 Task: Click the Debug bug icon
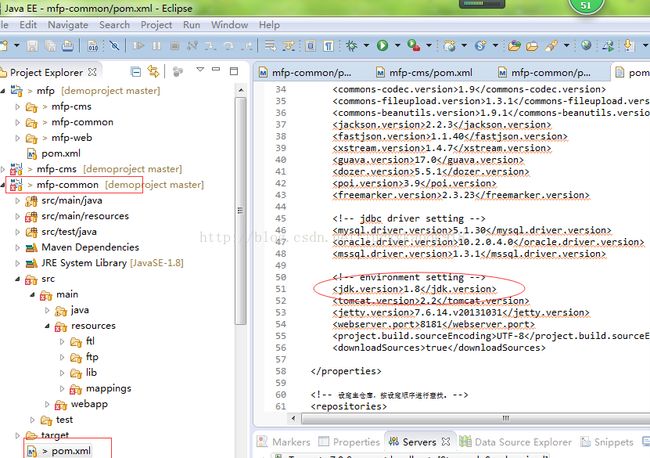pyautogui.click(x=352, y=45)
